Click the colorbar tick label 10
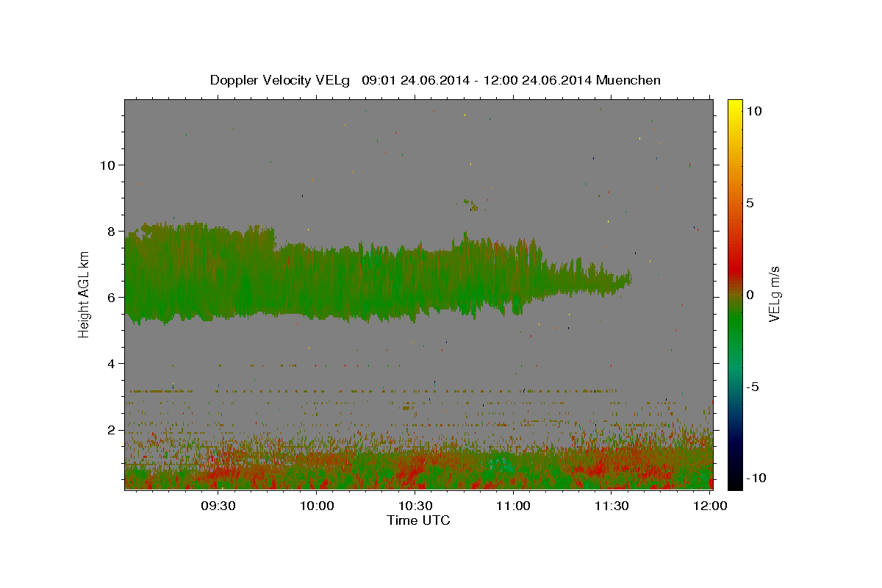882x588 pixels. [x=754, y=110]
